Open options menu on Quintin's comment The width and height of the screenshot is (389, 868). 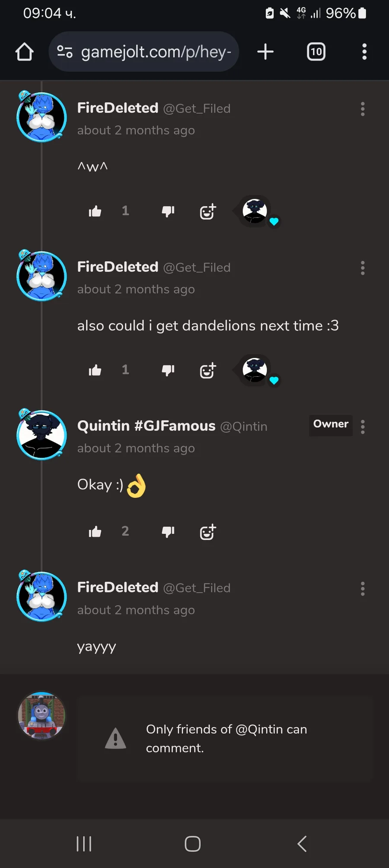tap(363, 427)
